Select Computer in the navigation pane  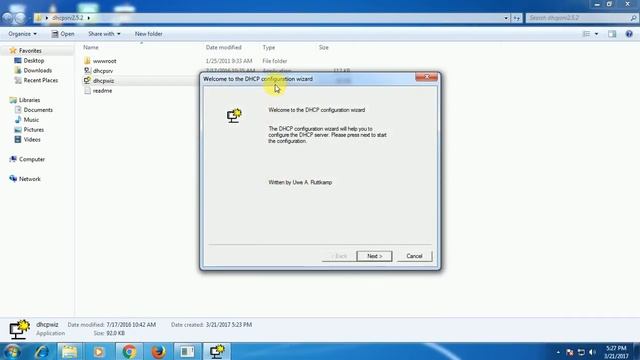32,159
